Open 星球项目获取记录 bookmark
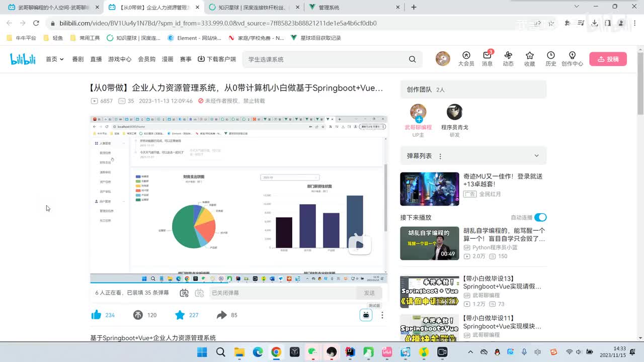The image size is (644, 362). pos(315,38)
